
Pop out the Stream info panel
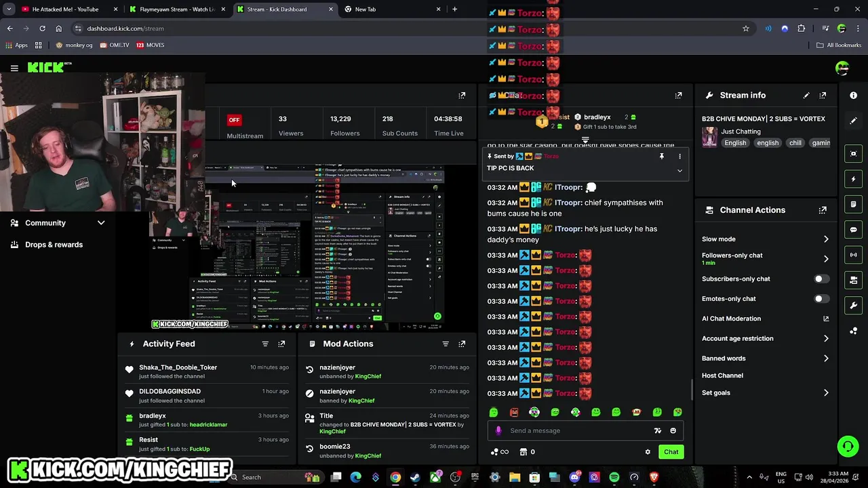pyautogui.click(x=823, y=96)
